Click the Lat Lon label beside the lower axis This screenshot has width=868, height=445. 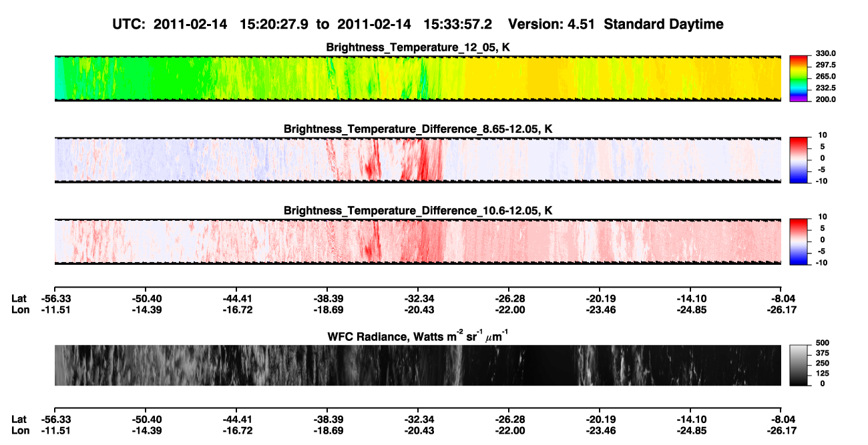(x=21, y=425)
